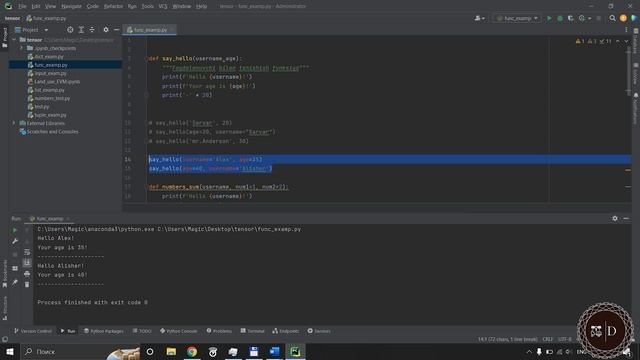Toggle scroll to end in Run console

[x=27, y=262]
